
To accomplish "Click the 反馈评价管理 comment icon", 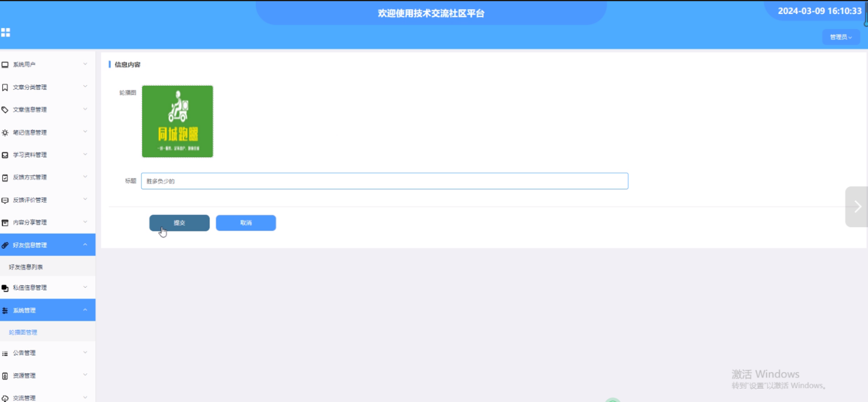I will click(5, 200).
